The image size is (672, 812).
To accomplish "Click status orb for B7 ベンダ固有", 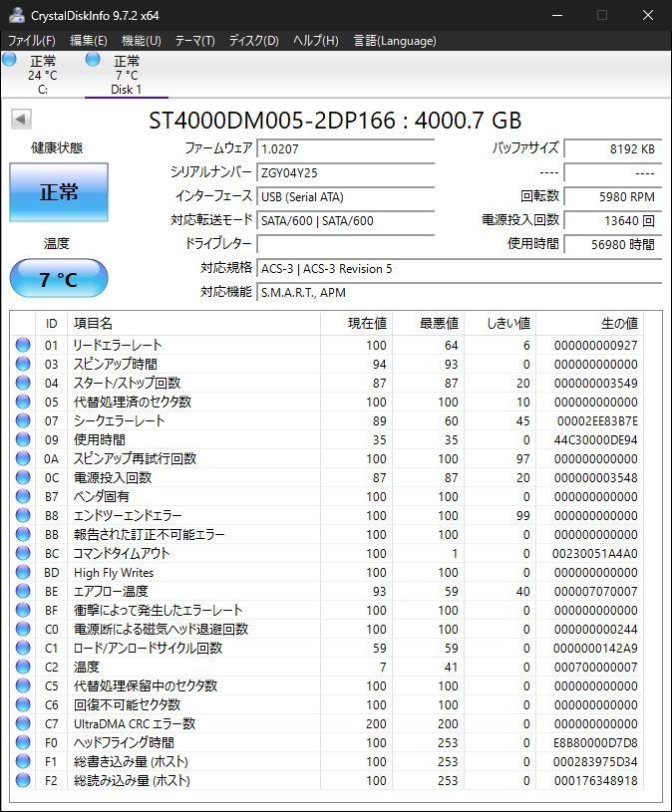I will 23,496.
